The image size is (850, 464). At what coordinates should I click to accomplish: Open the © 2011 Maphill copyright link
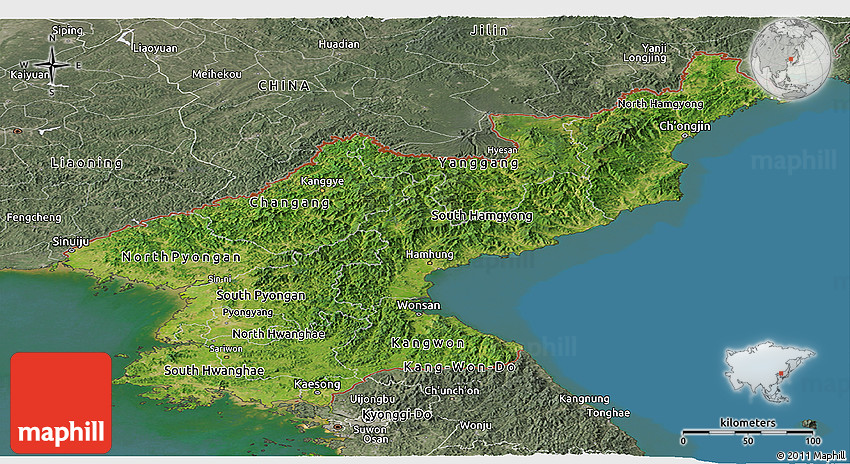tap(808, 456)
